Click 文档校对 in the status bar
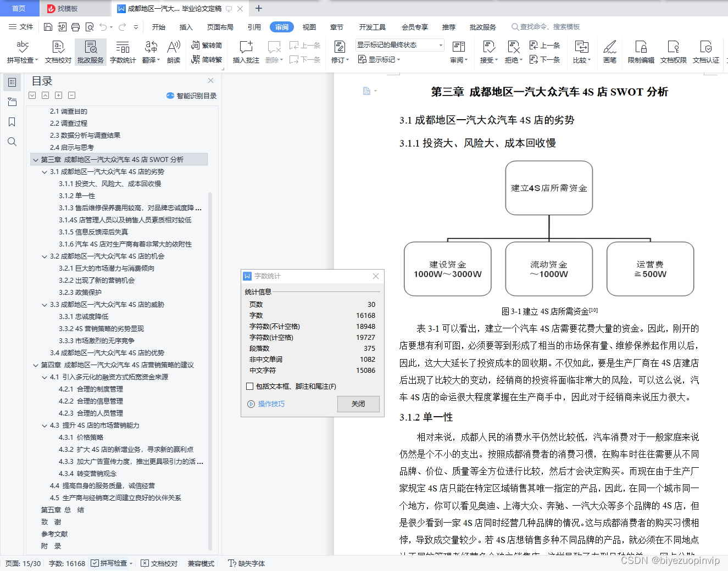This screenshot has height=571, width=728. (159, 563)
